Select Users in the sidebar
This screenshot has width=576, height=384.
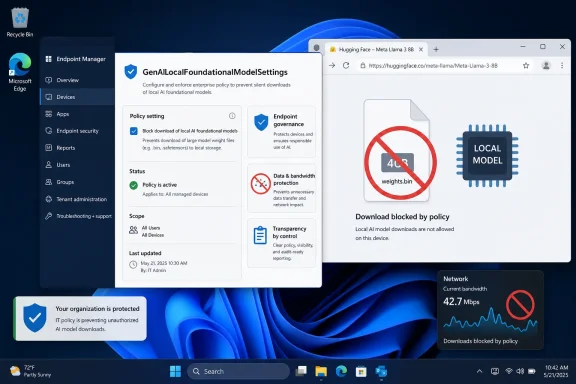tap(77, 165)
